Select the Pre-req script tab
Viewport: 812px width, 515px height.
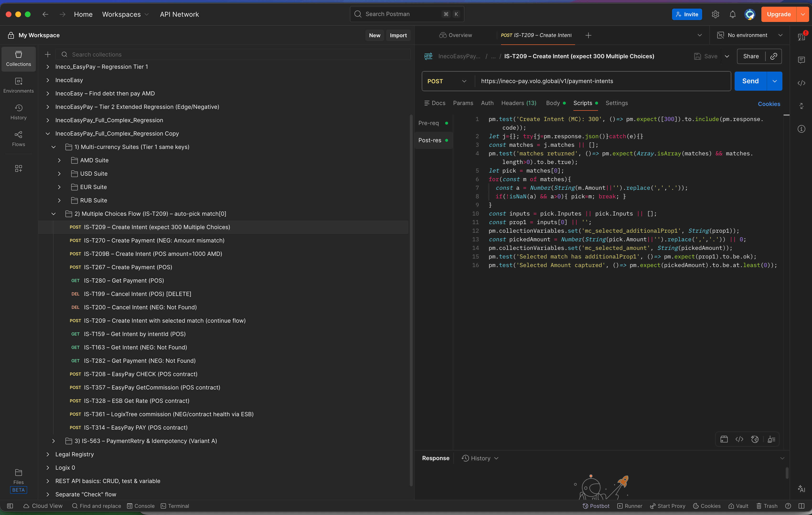pos(433,123)
